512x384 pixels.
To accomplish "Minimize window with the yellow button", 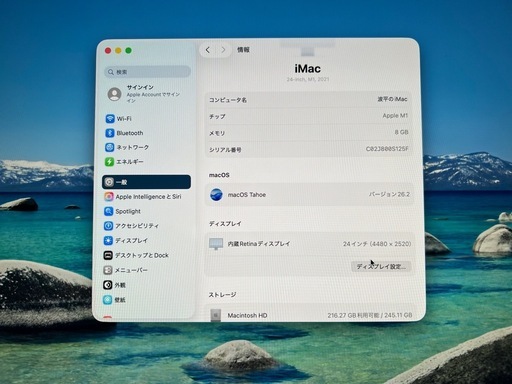I will (x=118, y=50).
